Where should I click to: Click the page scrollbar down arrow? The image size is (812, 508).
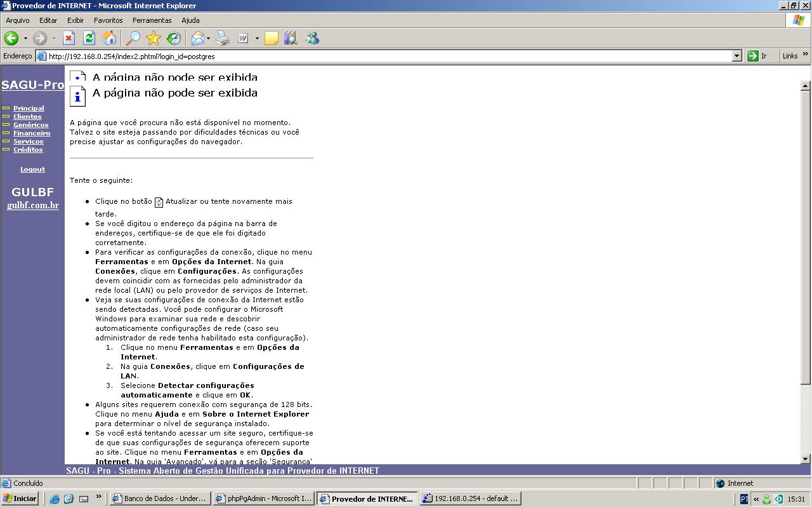pyautogui.click(x=806, y=458)
